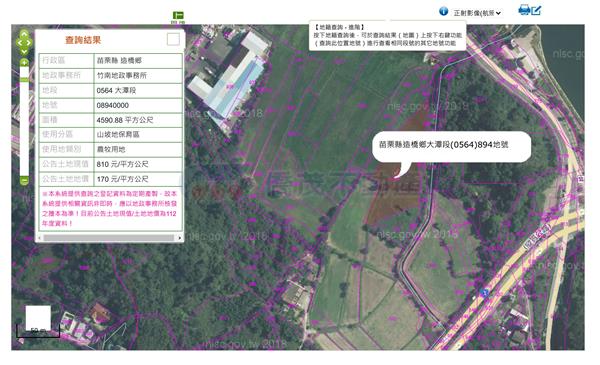Click the results panel scrollbar right arrow
This screenshot has width=600, height=365.
point(180,238)
